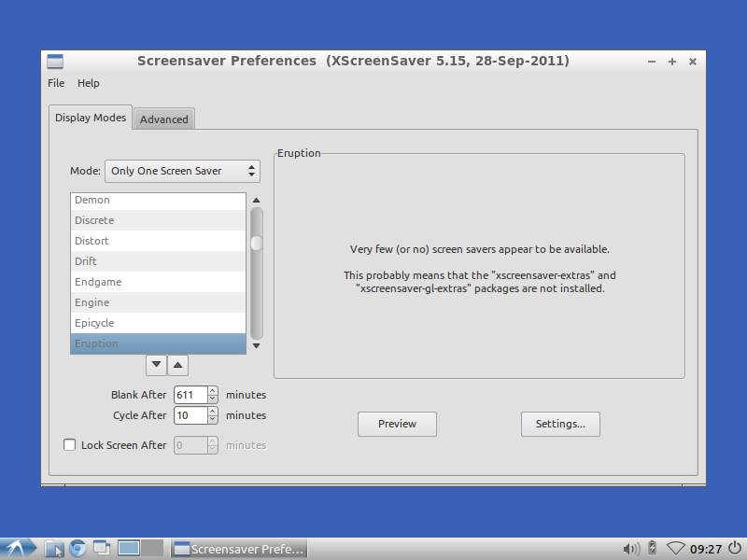Click the Blank After minutes field
This screenshot has width=747, height=560.
click(x=190, y=395)
